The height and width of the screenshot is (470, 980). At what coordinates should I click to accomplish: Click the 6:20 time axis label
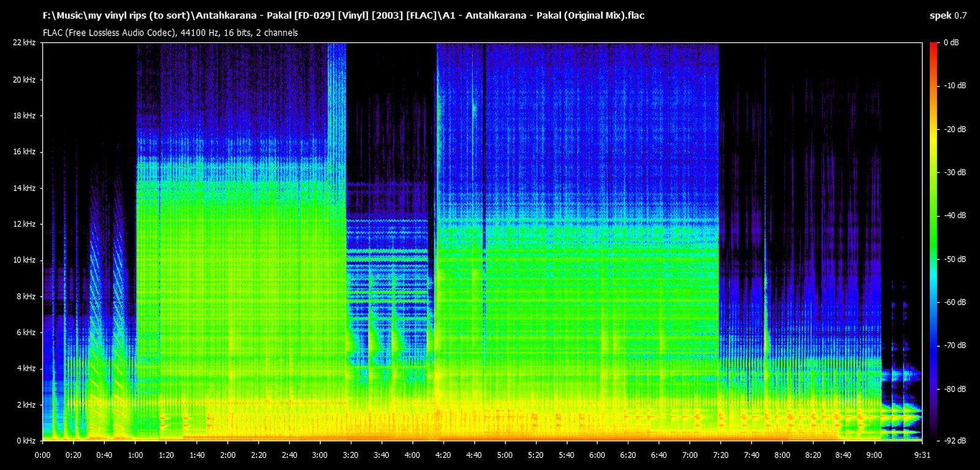coord(628,455)
